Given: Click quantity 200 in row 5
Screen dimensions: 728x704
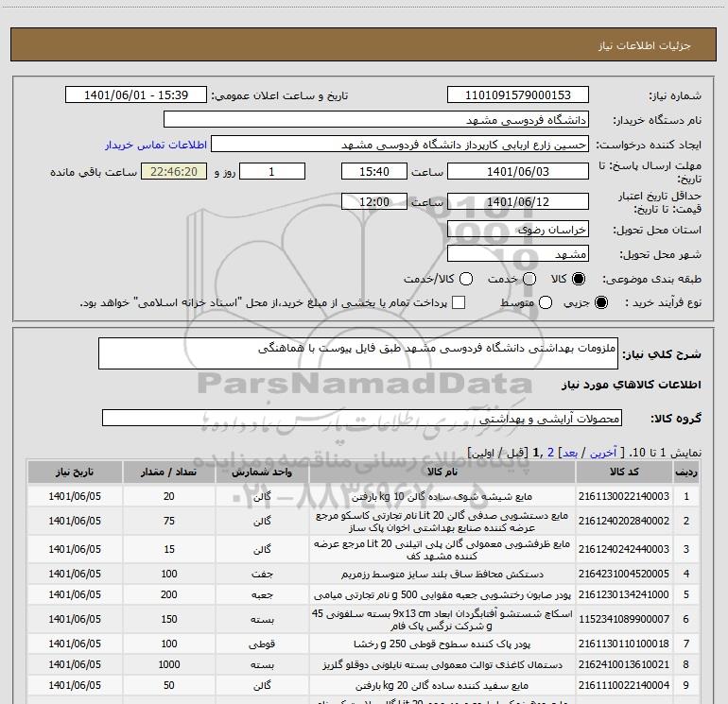Looking at the screenshot, I should point(169,594).
